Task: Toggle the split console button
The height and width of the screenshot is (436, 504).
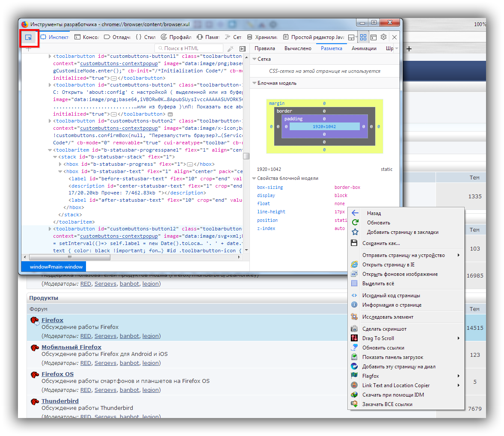Action: tap(373, 37)
